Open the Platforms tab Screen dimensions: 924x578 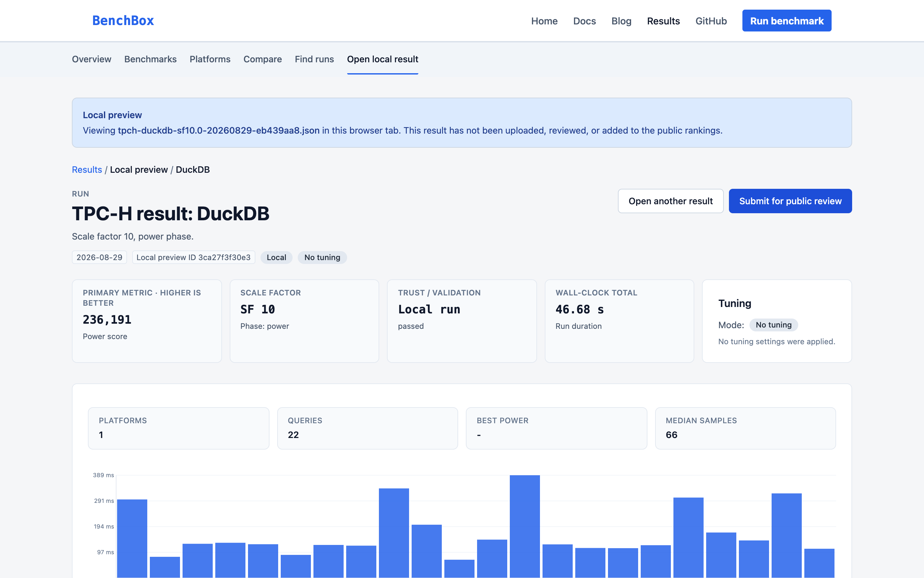tap(210, 59)
